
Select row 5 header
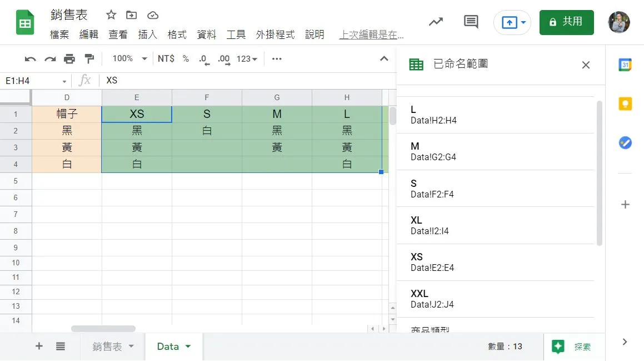tap(16, 181)
